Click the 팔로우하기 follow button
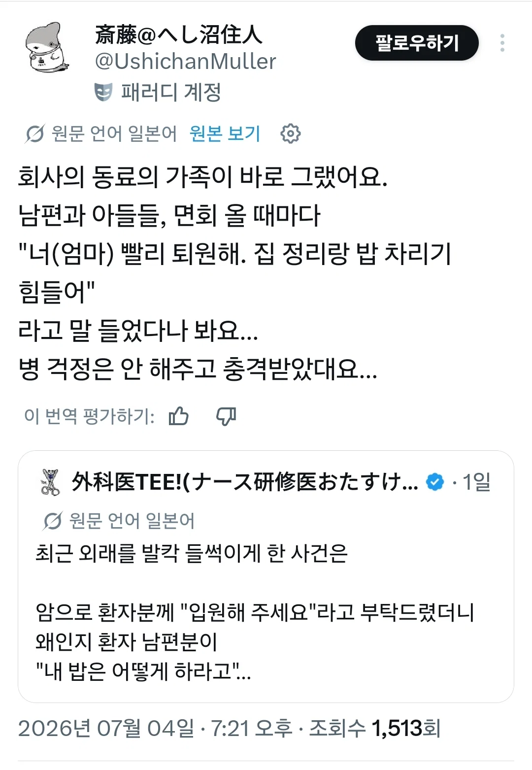Viewport: 532px width, 770px height. 417,43
